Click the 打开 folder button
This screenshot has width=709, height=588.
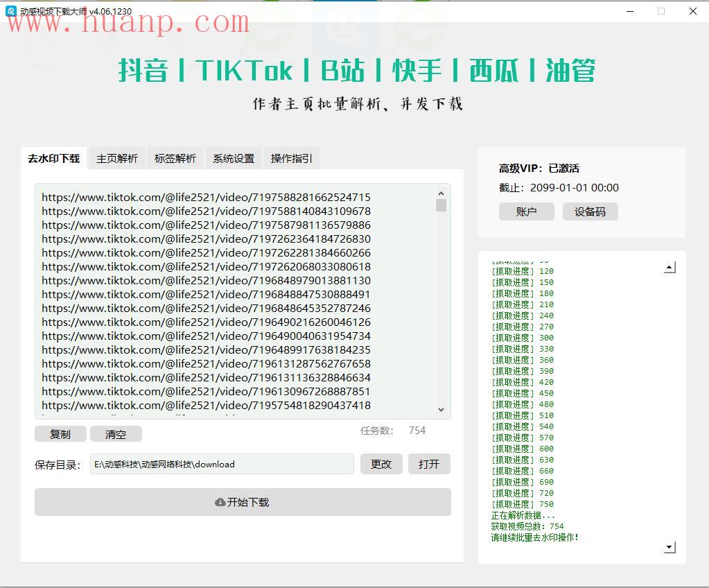pos(429,464)
